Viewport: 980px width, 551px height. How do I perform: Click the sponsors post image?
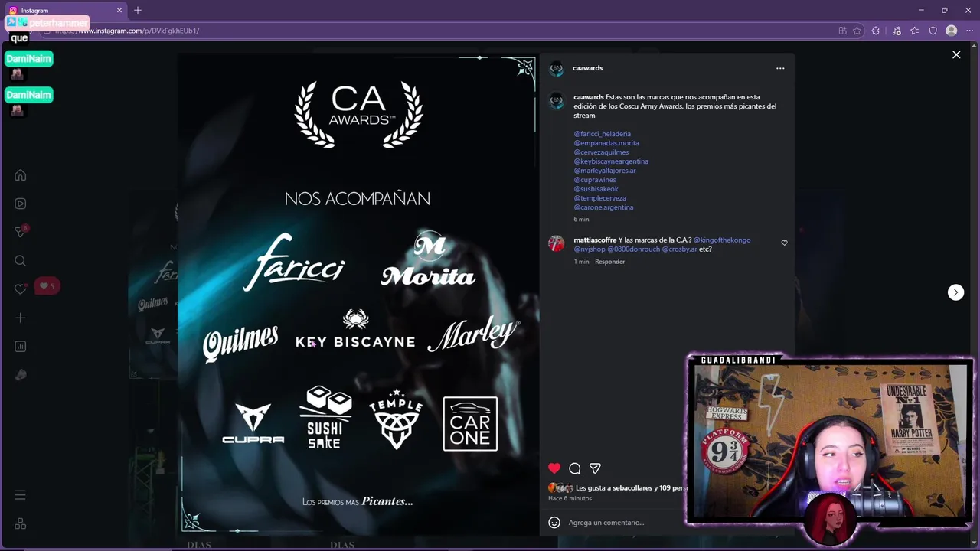(x=358, y=294)
